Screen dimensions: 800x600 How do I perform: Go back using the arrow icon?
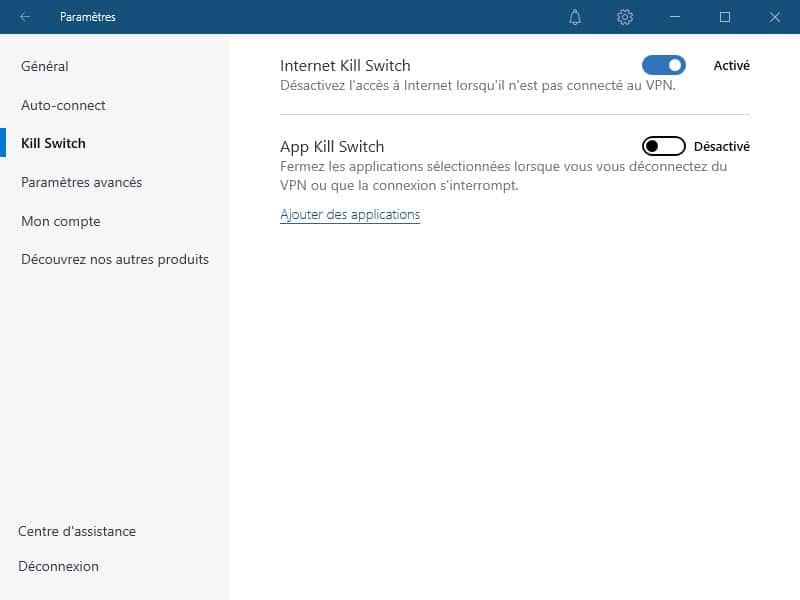coord(25,17)
